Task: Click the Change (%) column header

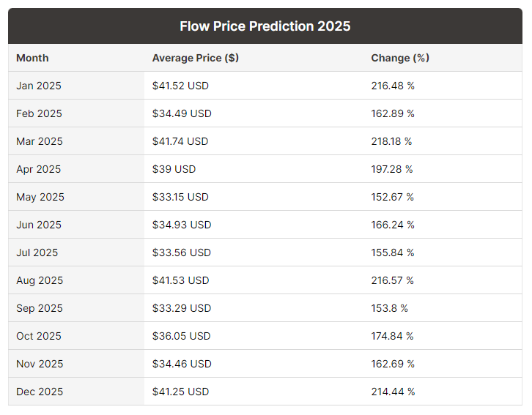Action: (400, 58)
